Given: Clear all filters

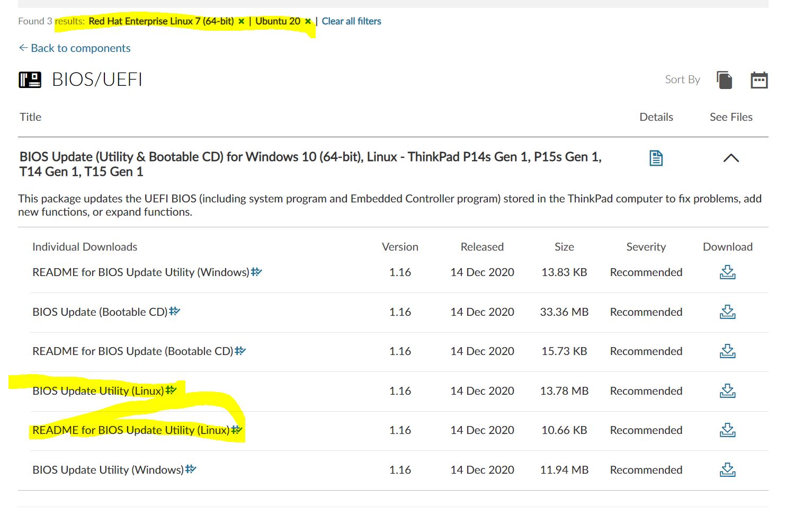Looking at the screenshot, I should [x=351, y=21].
